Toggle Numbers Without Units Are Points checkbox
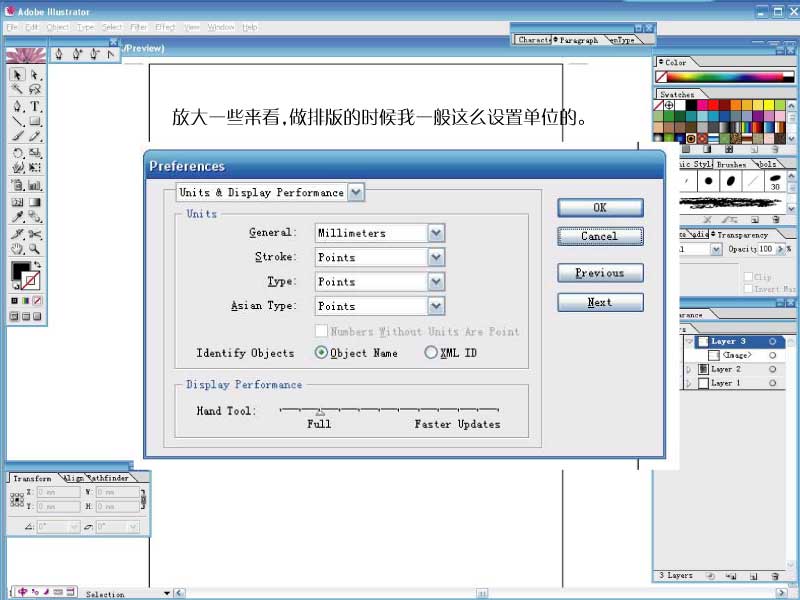This screenshot has height=600, width=800. [x=321, y=331]
